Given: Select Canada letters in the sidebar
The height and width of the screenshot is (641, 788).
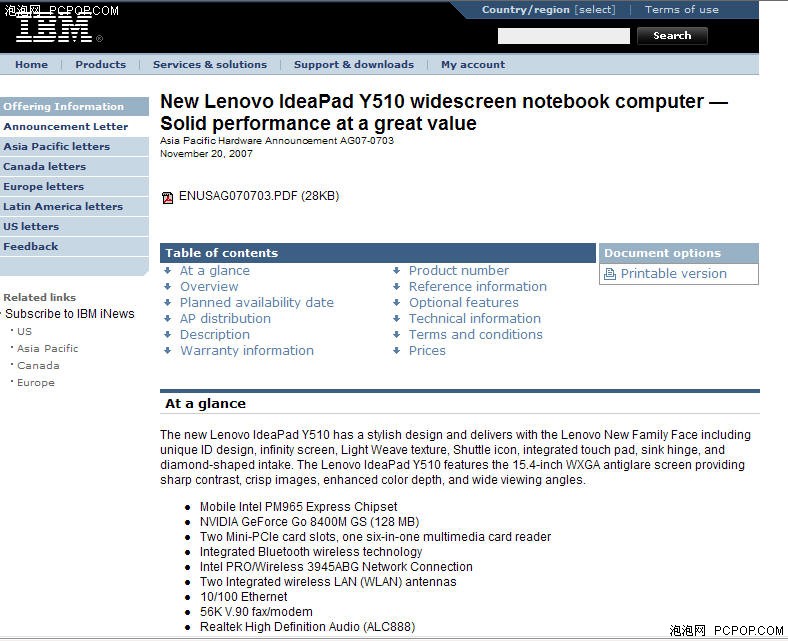Looking at the screenshot, I should point(74,166).
